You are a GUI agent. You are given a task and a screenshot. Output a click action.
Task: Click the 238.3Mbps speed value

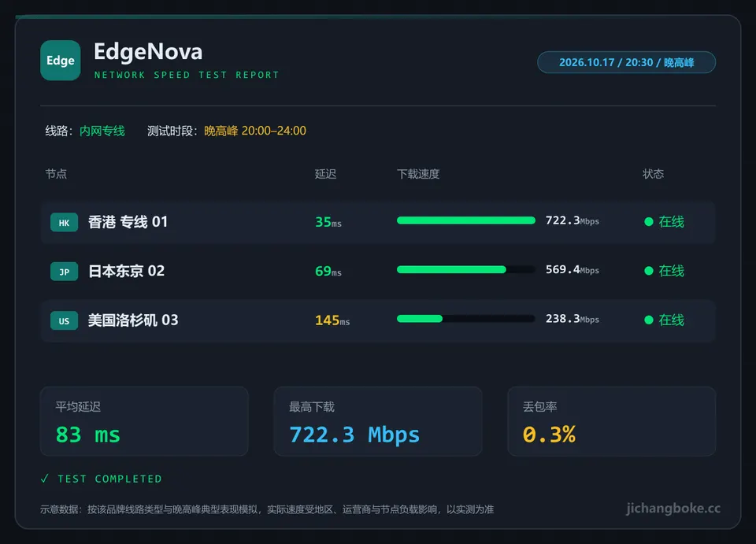(x=573, y=319)
